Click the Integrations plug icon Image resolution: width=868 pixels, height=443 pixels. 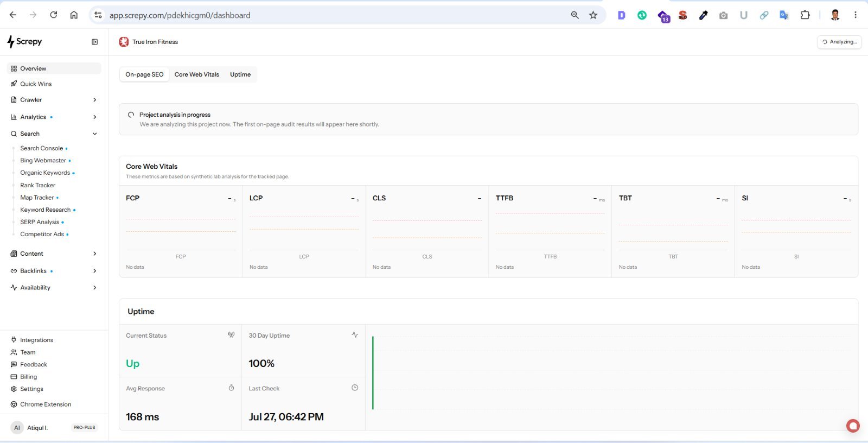click(14, 340)
